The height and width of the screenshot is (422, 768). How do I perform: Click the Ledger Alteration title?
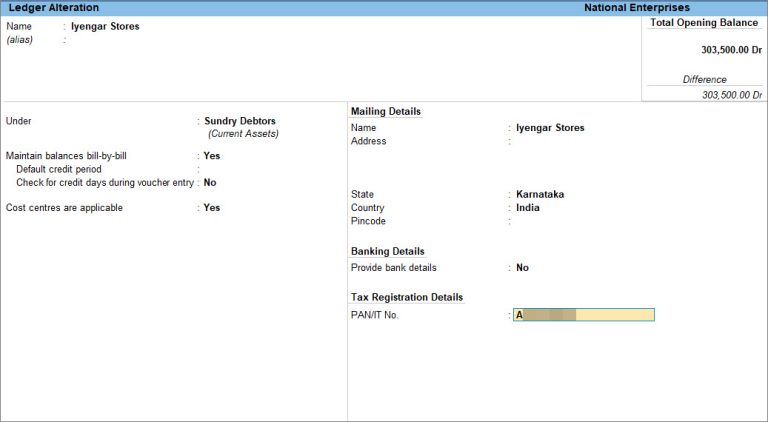coord(54,7)
